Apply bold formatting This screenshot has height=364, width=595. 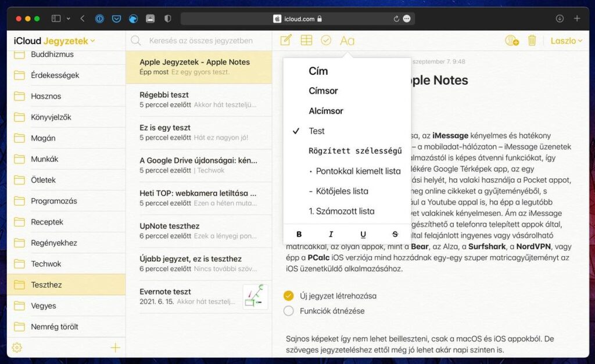[x=299, y=235]
